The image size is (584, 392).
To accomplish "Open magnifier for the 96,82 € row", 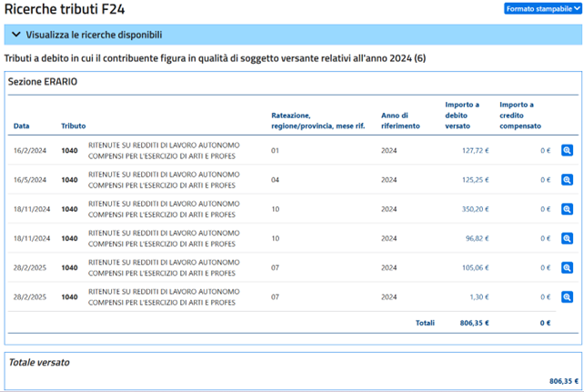I will pyautogui.click(x=567, y=238).
